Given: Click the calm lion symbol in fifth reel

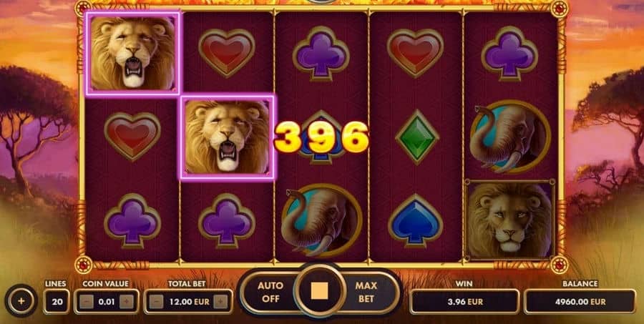Looking at the screenshot, I should coord(509,220).
